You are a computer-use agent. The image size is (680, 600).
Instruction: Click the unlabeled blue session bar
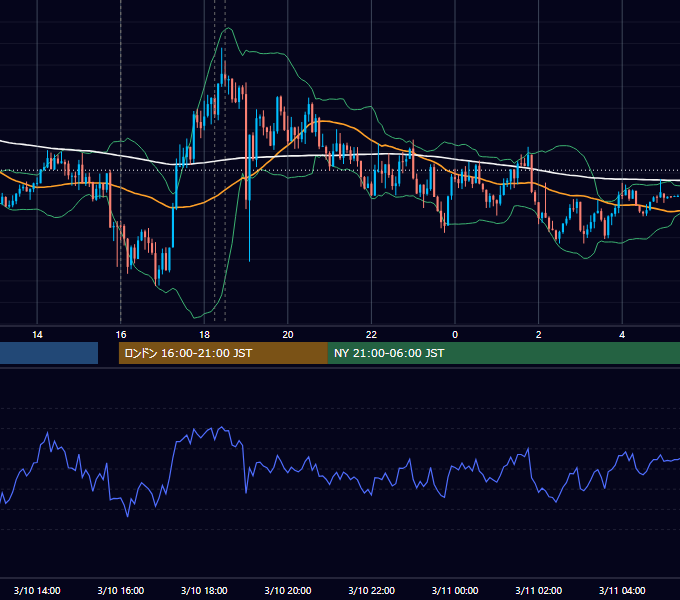click(x=49, y=353)
